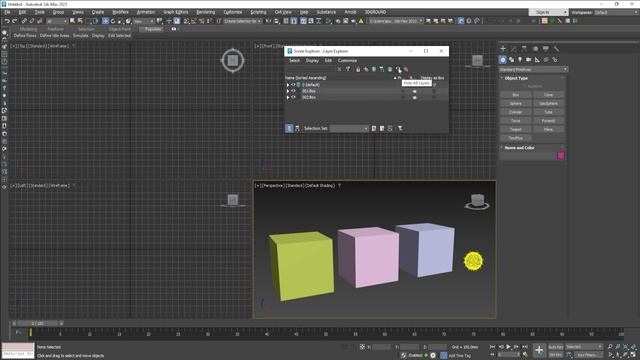Click the Teapot primitive button

coord(516,129)
